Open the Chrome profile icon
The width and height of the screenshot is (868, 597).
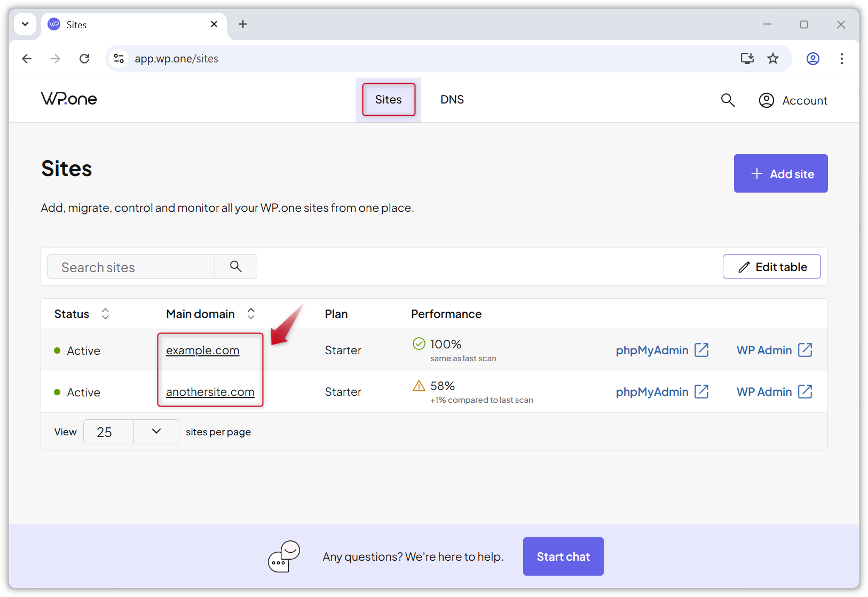coord(812,59)
